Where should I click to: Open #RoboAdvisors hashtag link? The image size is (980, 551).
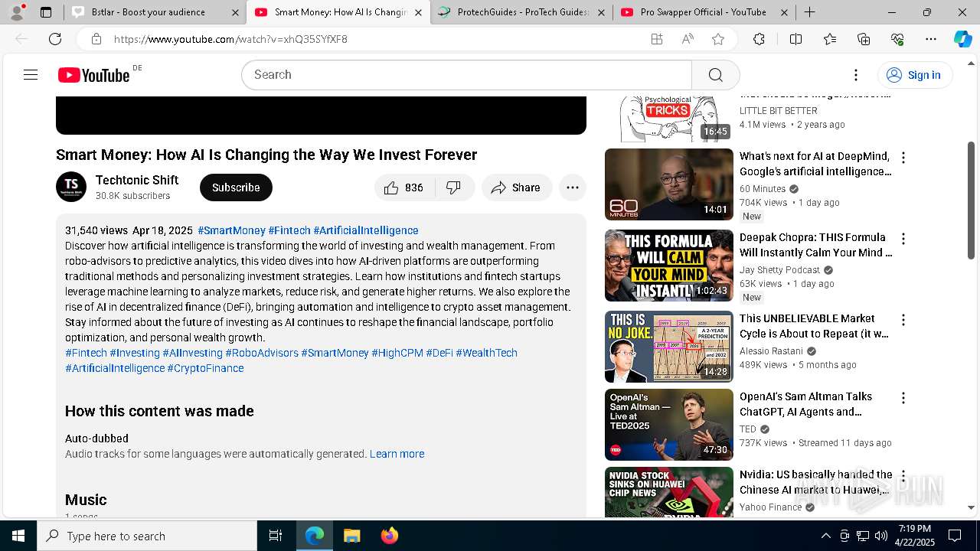point(262,353)
